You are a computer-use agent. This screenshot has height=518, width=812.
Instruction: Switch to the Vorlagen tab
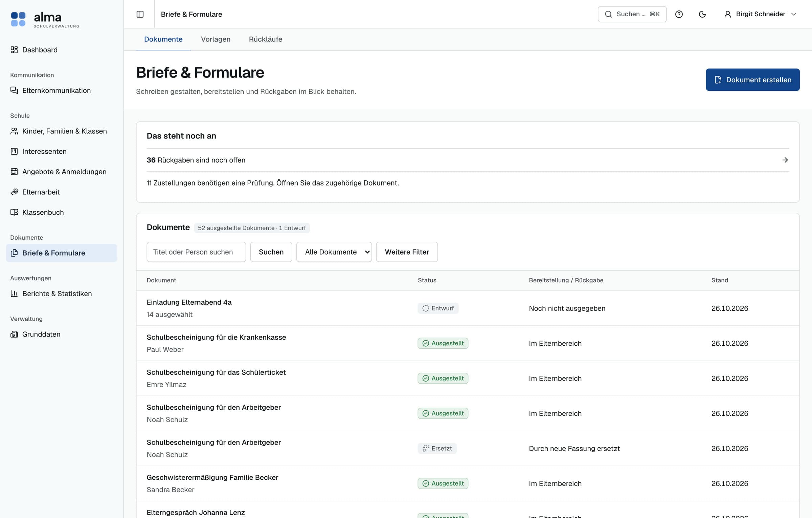point(216,39)
